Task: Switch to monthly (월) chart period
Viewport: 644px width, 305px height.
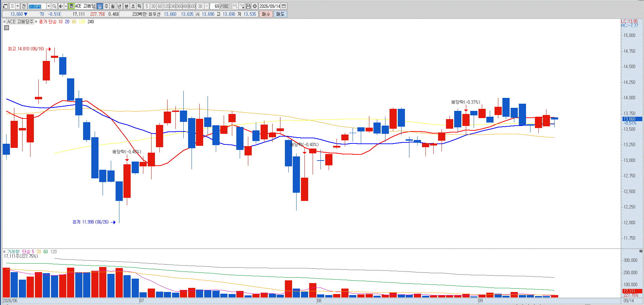Action: (113, 6)
